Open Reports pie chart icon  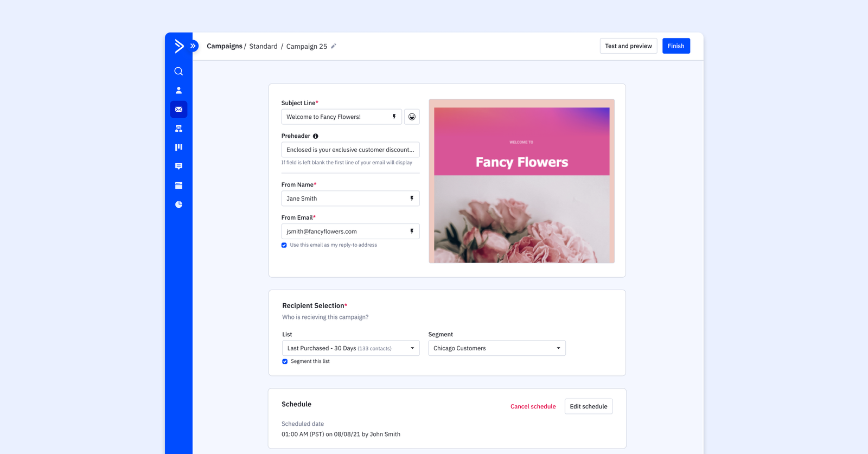coord(178,204)
